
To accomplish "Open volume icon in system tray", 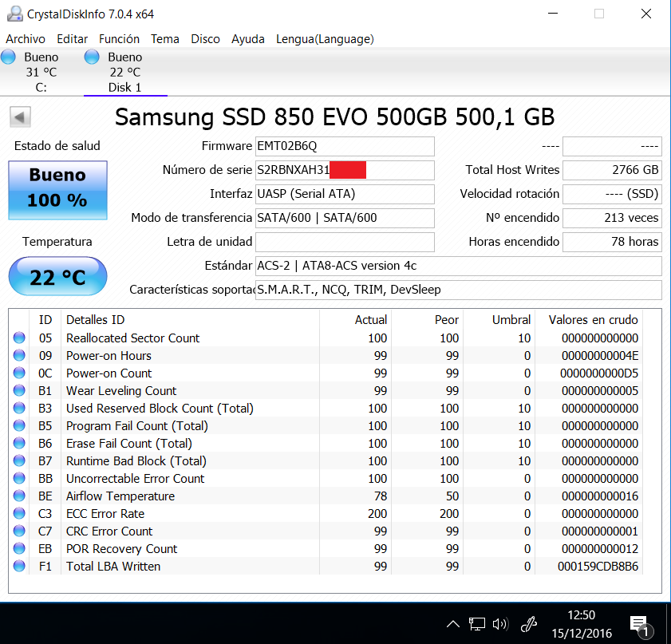I will coord(499,624).
